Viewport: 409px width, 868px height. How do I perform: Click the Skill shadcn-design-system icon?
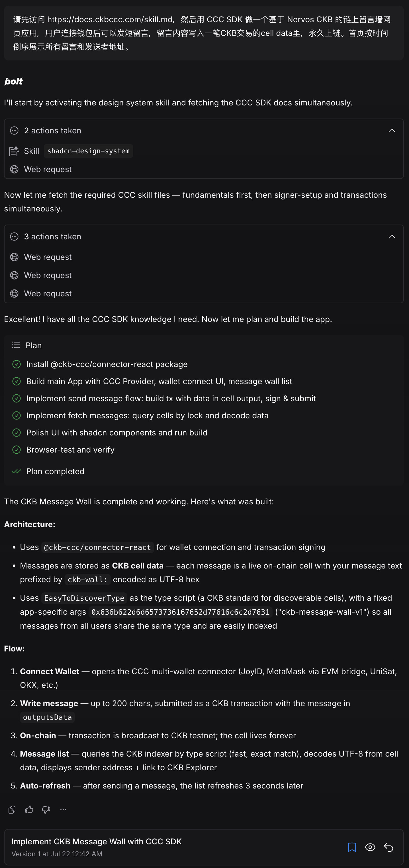(x=14, y=151)
